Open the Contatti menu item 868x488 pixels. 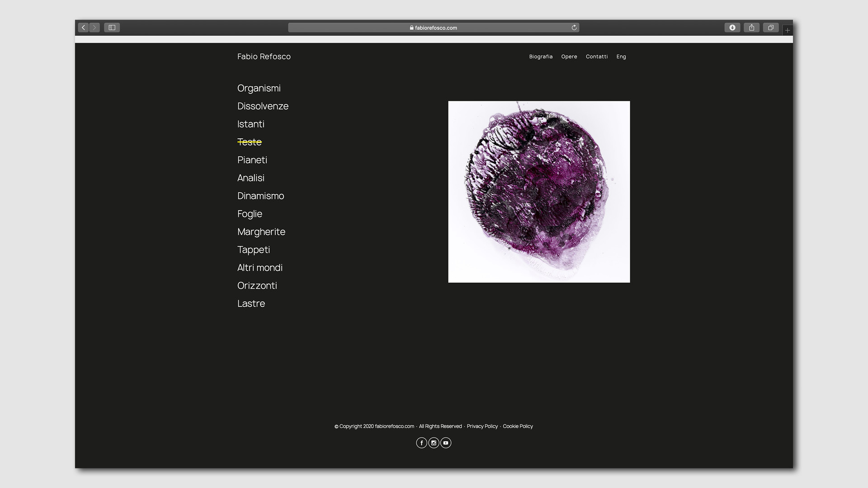(x=597, y=56)
